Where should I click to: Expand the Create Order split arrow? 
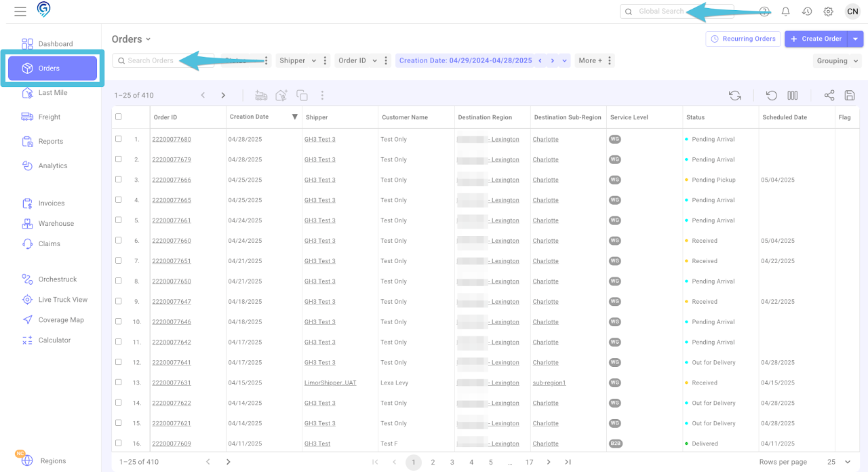coord(856,39)
